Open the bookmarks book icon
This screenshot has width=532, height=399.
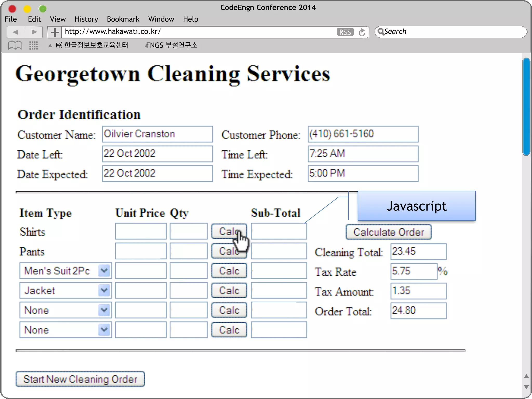[x=15, y=45]
